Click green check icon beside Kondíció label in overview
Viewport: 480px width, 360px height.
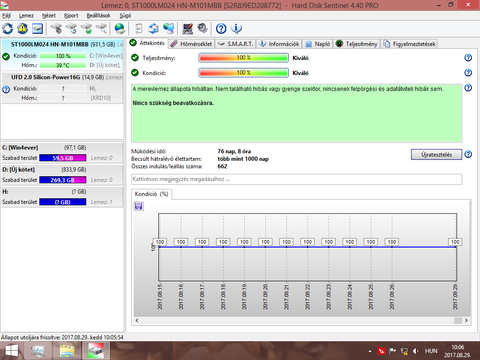135,73
